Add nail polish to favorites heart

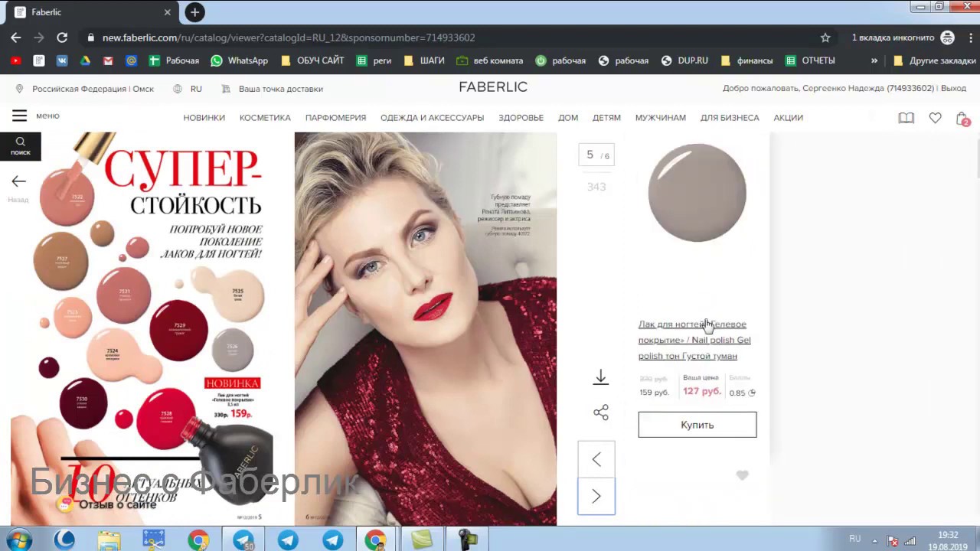742,475
